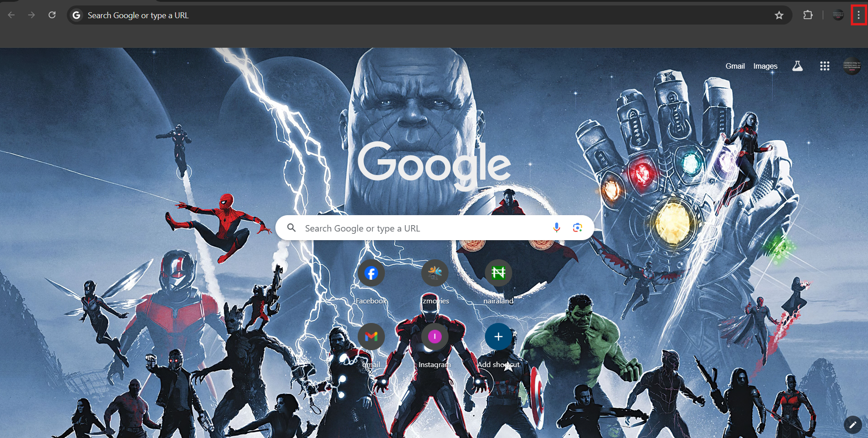The height and width of the screenshot is (438, 868).
Task: Open the Extensions puzzle icon
Action: 808,15
